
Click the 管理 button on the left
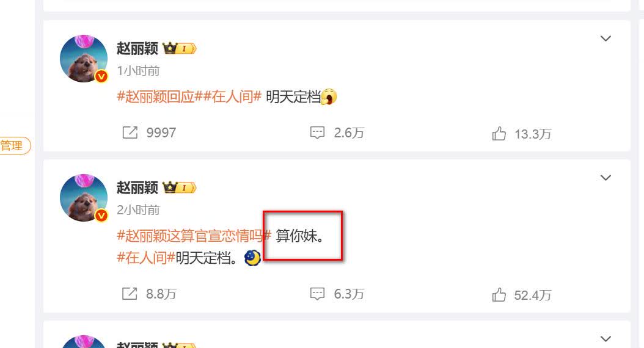13,145
